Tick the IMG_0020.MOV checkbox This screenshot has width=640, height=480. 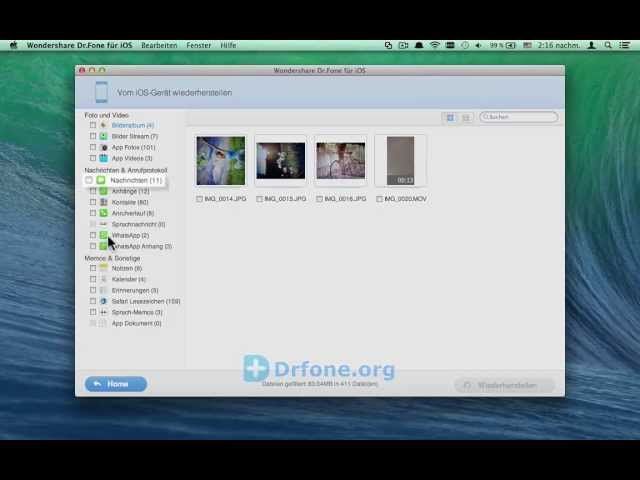[x=379, y=199]
